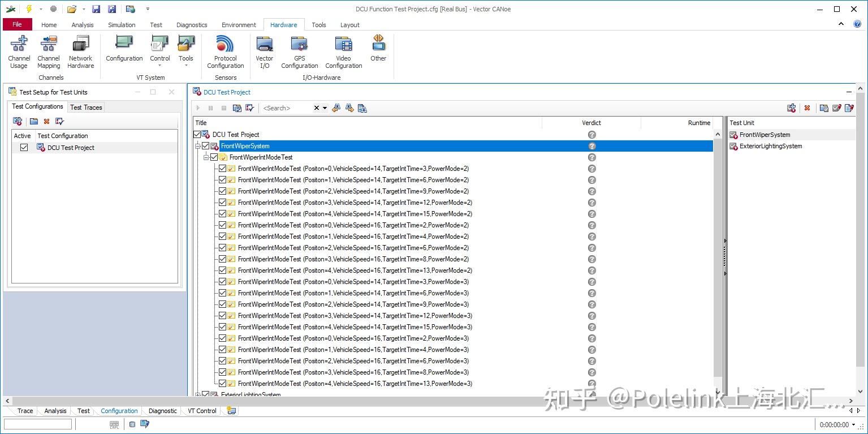Collapse the FrontWiperSystem tree node

click(197, 145)
